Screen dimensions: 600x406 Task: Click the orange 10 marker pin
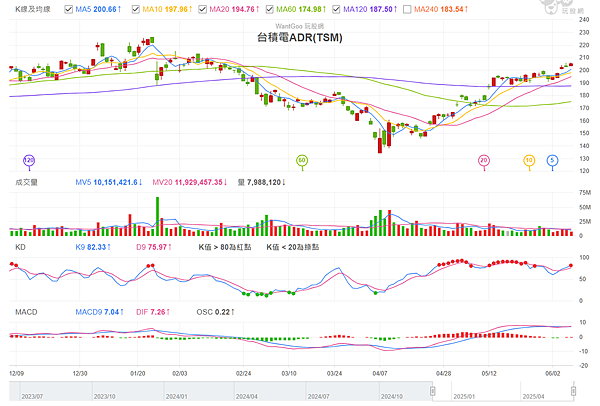[529, 161]
